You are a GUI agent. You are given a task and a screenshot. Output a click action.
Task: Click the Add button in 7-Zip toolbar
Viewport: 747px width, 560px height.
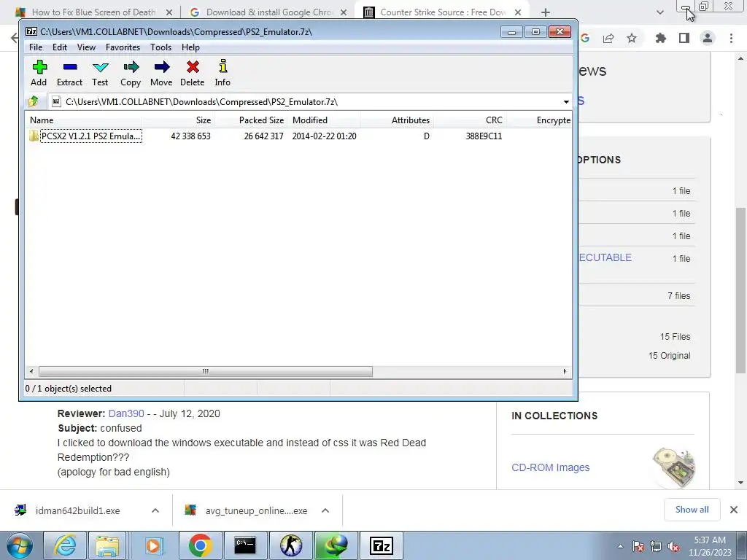(39, 73)
